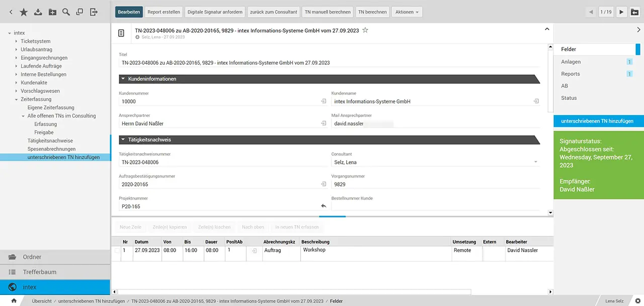
Task: Collapse the Kundeninformationen section
Action: point(123,79)
